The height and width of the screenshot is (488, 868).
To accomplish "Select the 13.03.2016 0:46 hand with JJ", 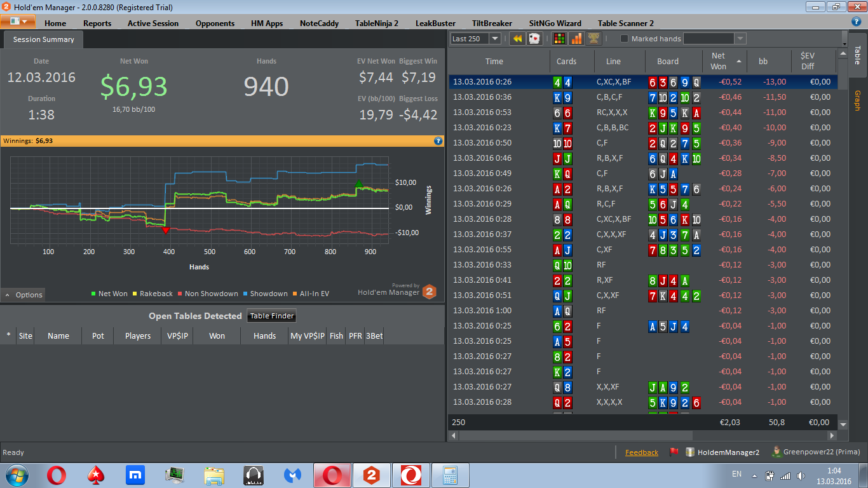I will (643, 158).
